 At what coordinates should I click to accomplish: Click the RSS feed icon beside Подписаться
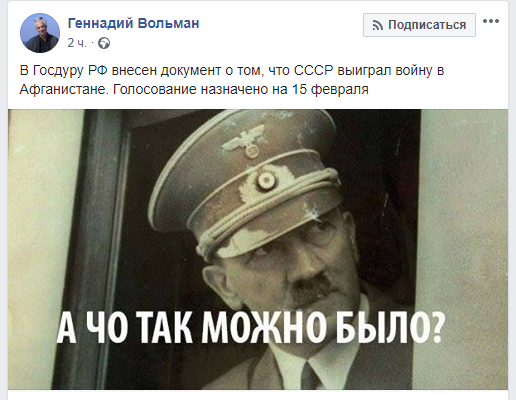click(378, 25)
